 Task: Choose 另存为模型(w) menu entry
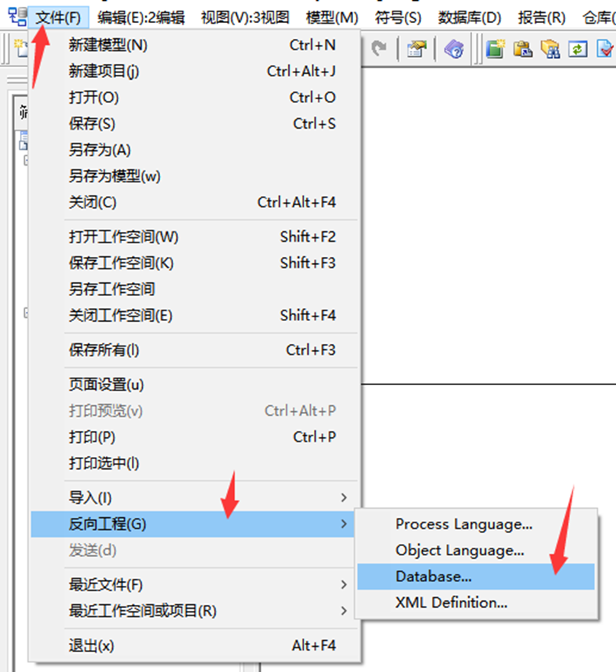(194, 176)
